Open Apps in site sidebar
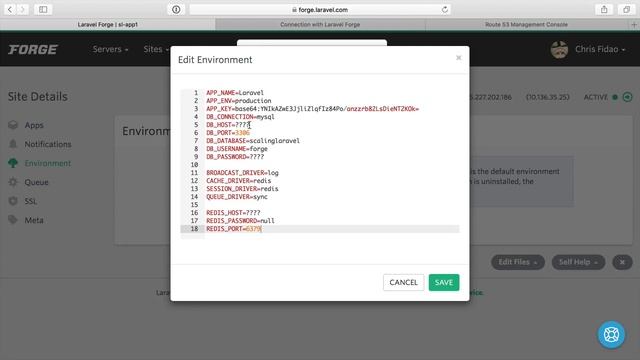 [34, 125]
